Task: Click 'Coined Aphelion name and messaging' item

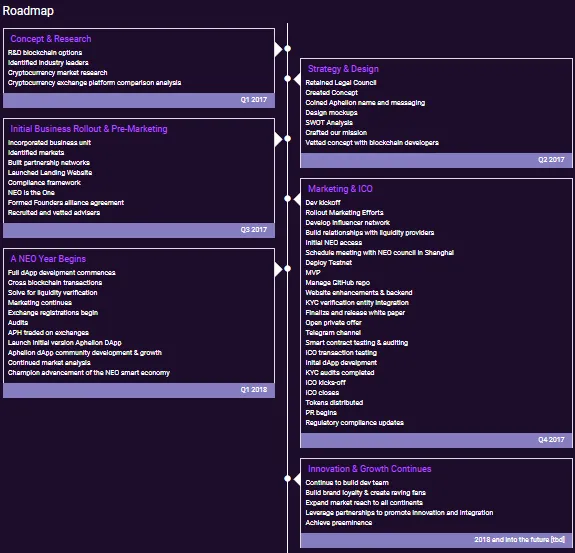Action: (365, 103)
